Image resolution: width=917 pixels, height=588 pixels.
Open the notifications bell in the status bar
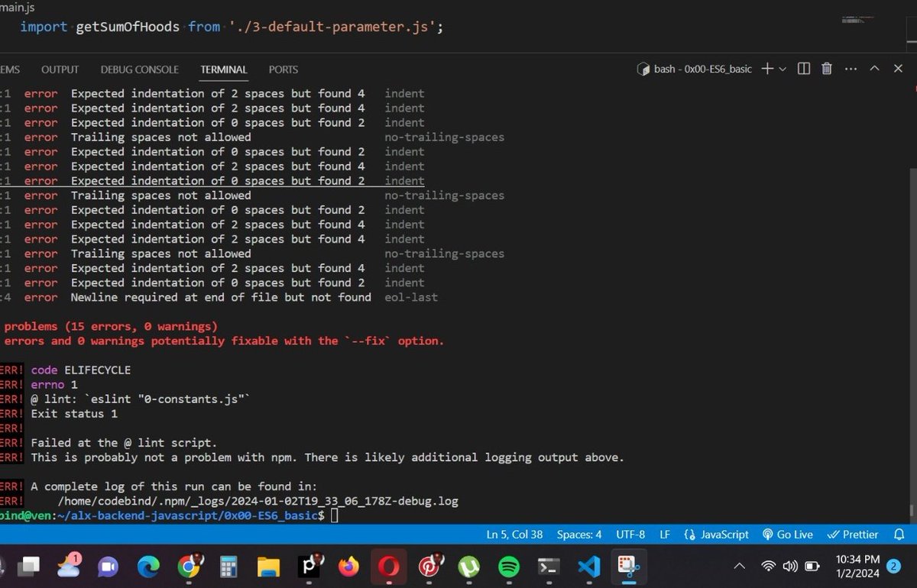tap(899, 535)
